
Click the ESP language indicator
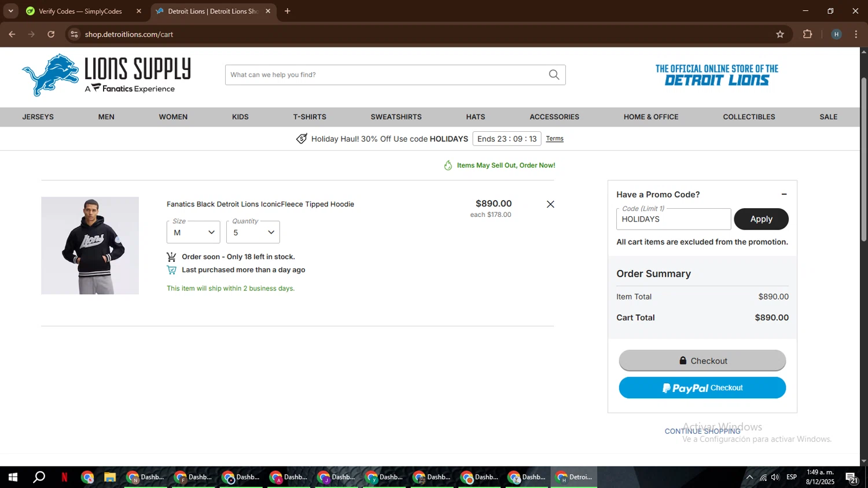tap(792, 477)
